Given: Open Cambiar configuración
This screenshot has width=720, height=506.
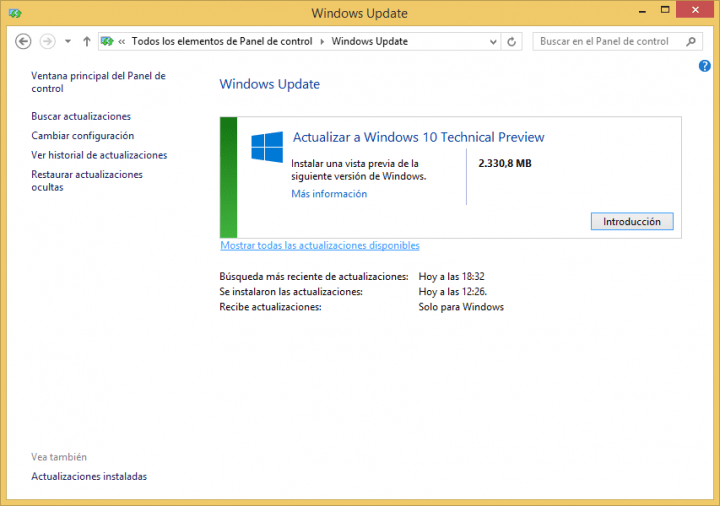Looking at the screenshot, I should pyautogui.click(x=83, y=135).
